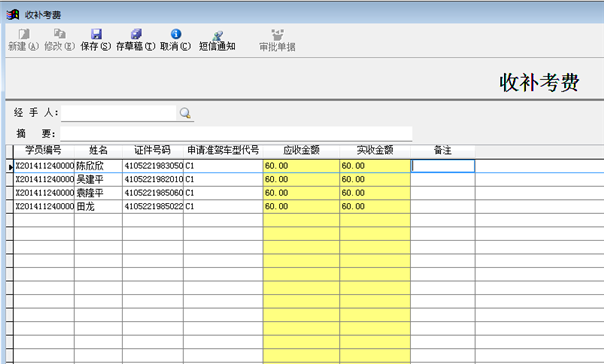Viewport: 604px width, 364px height.
Task: Click the 证件号码 column header
Action: (x=153, y=151)
